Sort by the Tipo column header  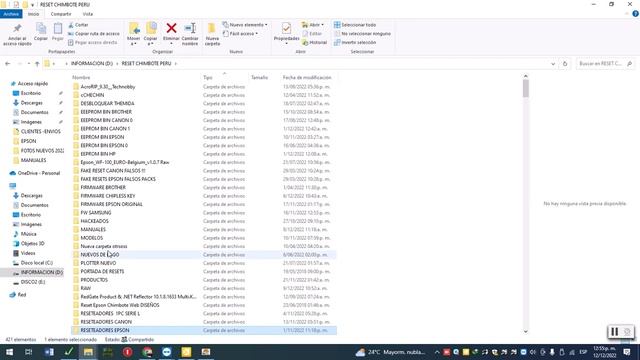[x=208, y=77]
